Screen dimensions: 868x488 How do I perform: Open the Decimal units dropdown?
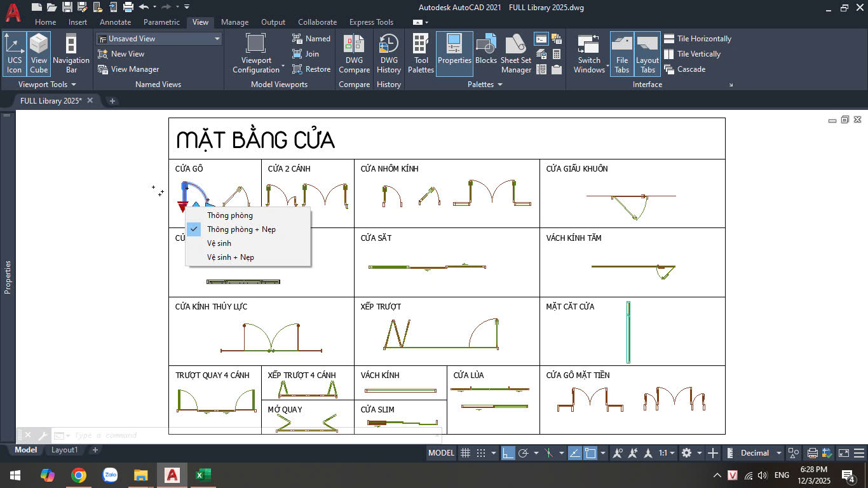click(761, 453)
